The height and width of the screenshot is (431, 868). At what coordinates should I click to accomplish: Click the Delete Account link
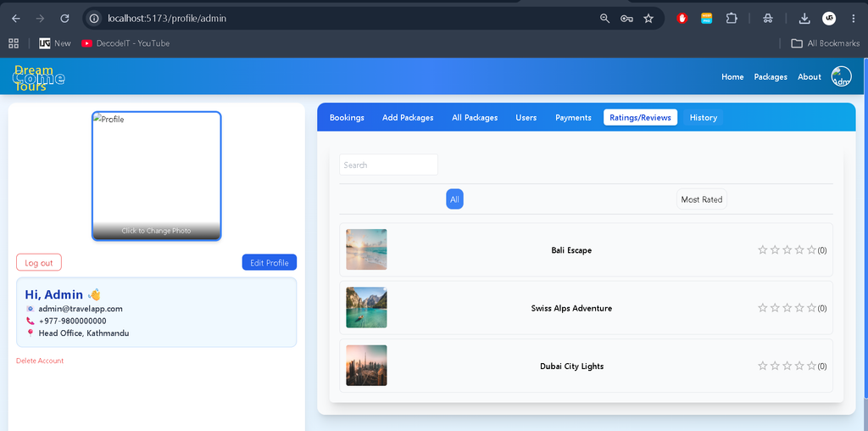pos(40,361)
